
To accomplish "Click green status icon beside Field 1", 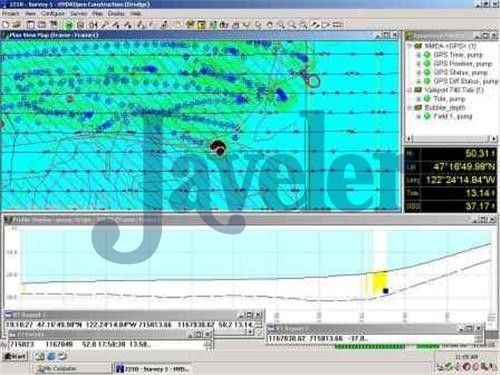I will tap(427, 116).
